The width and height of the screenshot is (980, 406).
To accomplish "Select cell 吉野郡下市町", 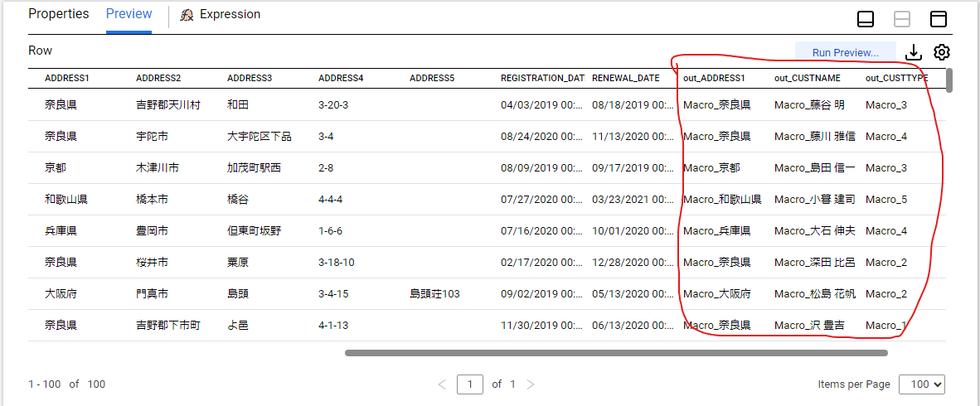I will [x=168, y=325].
